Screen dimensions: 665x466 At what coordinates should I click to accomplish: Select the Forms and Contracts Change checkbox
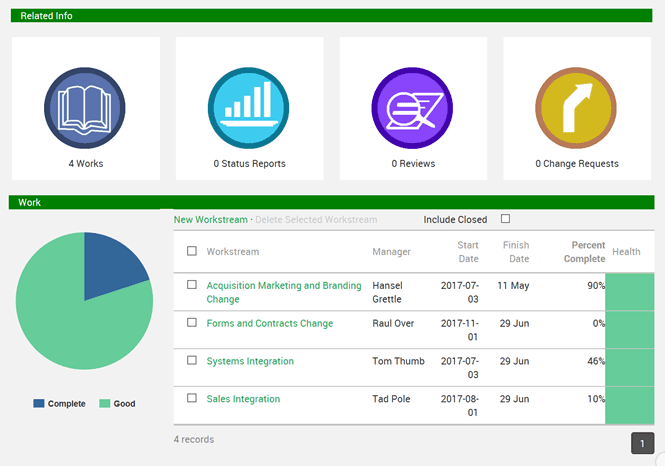pos(192,323)
